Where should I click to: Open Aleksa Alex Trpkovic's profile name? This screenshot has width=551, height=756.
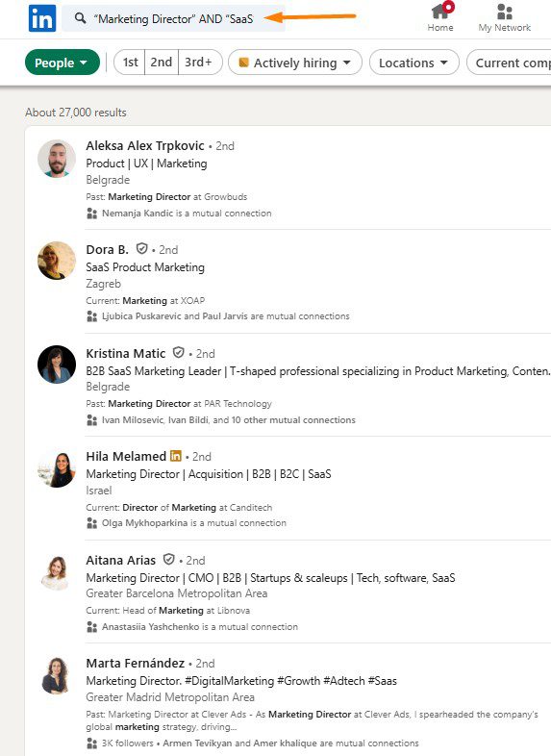pos(145,145)
